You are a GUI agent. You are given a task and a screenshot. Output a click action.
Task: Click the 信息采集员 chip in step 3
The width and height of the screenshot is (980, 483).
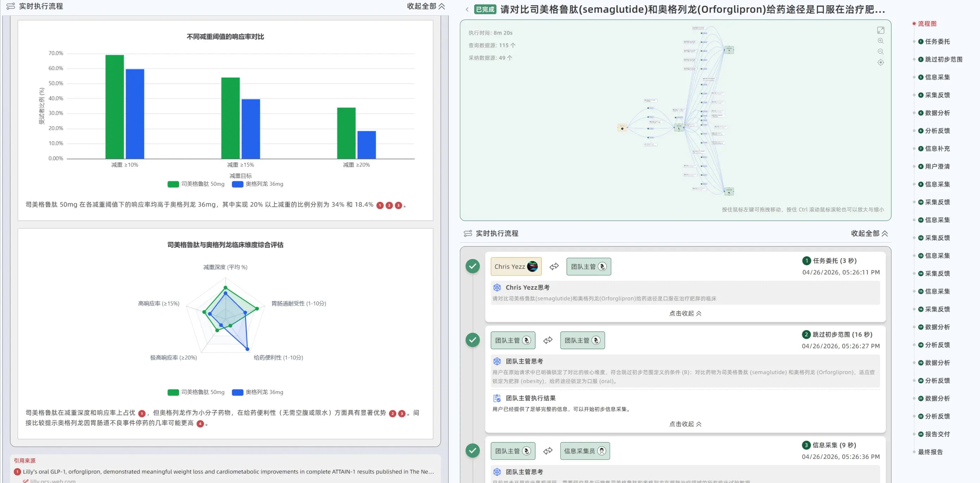coord(585,451)
